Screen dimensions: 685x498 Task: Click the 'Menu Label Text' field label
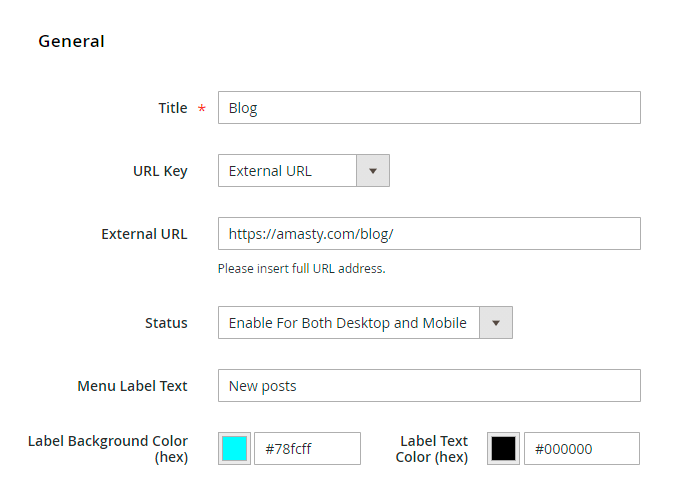pos(132,386)
